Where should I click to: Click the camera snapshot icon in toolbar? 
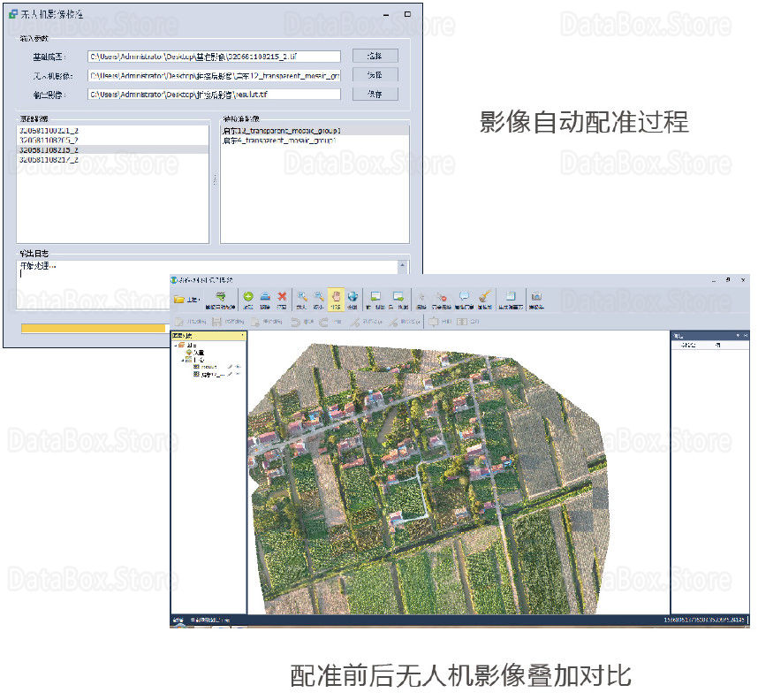(536, 297)
